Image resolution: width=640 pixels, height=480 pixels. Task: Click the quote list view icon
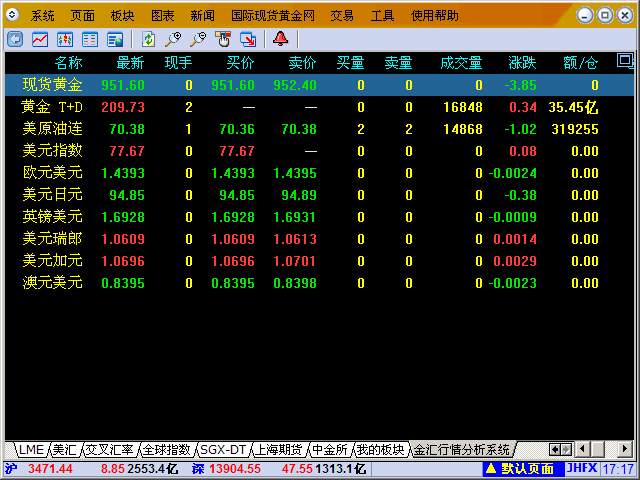(90, 39)
